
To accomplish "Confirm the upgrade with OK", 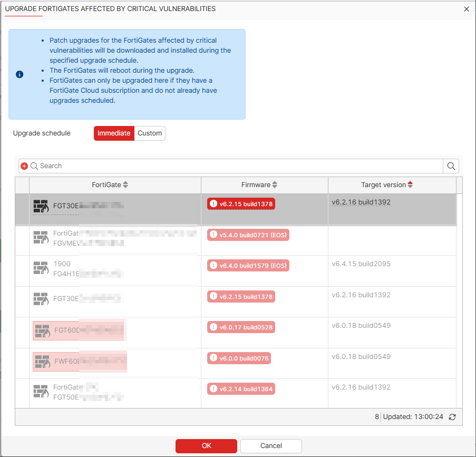I will (x=206, y=446).
